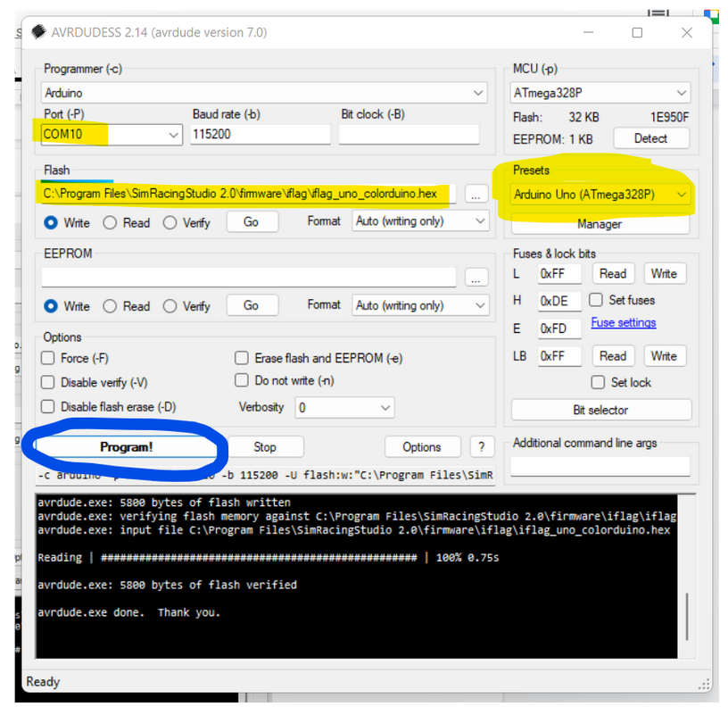Select the Flash Write radio button

[51, 222]
